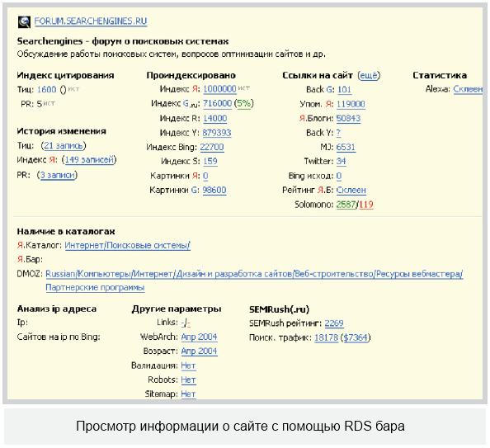
Task: Click the Сайтов на ip по Bing label
Action: point(59,337)
